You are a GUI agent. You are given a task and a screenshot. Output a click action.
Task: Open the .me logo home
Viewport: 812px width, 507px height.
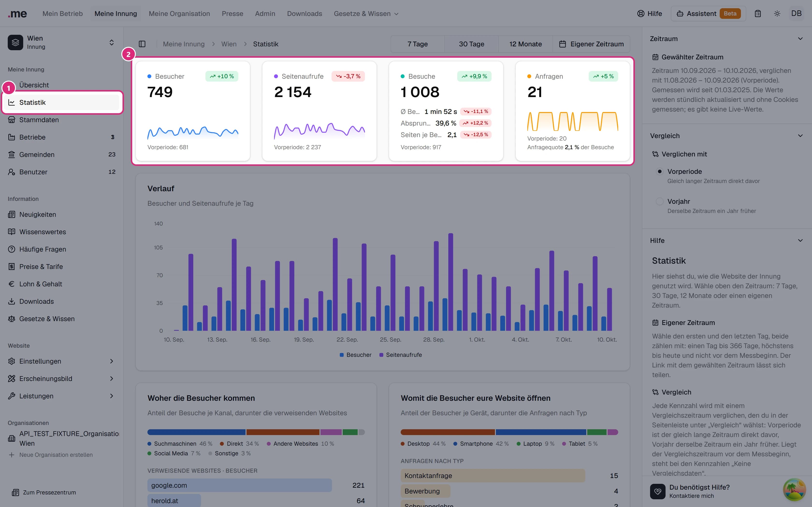pyautogui.click(x=17, y=14)
